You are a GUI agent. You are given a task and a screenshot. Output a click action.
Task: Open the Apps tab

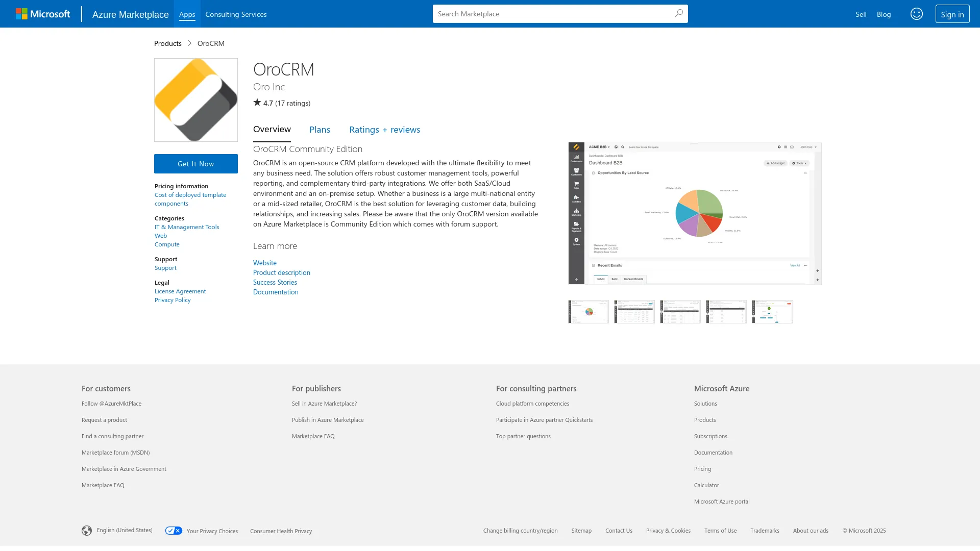tap(187, 14)
